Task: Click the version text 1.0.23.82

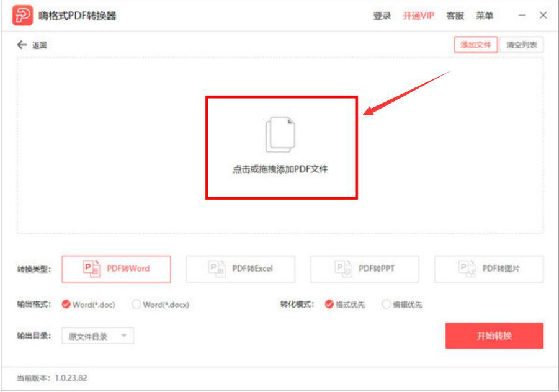Action: click(x=71, y=378)
